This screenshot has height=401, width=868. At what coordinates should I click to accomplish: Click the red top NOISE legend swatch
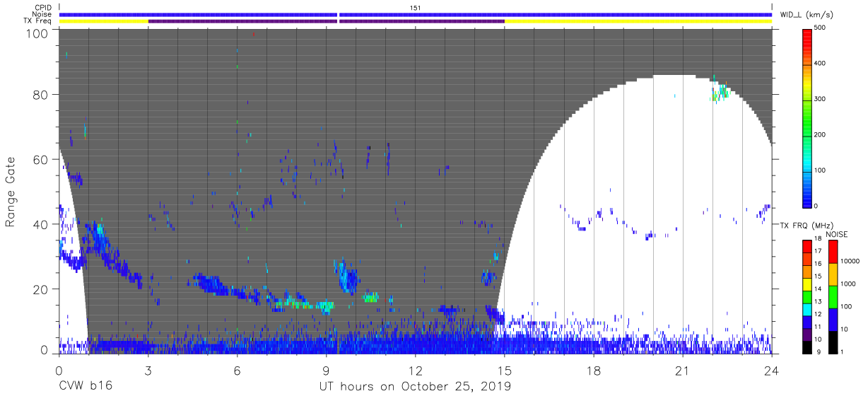coord(832,252)
